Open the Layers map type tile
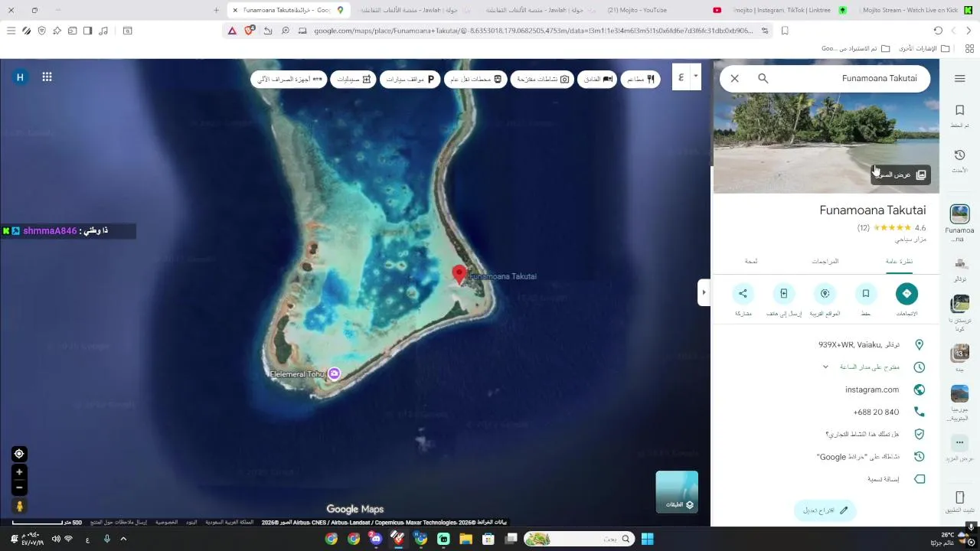This screenshot has width=980, height=551. pyautogui.click(x=677, y=491)
